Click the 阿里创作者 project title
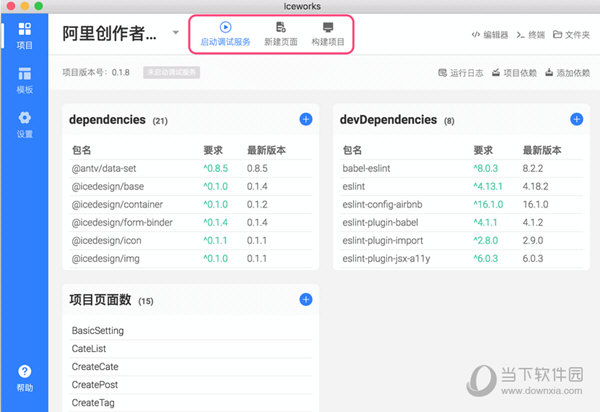Screen dimensions: 600x412 click(109, 33)
